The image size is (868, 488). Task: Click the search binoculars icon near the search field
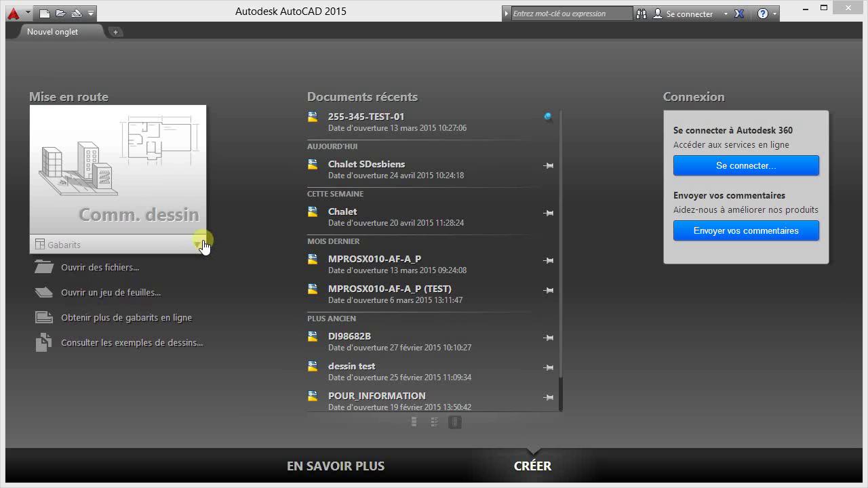(641, 14)
